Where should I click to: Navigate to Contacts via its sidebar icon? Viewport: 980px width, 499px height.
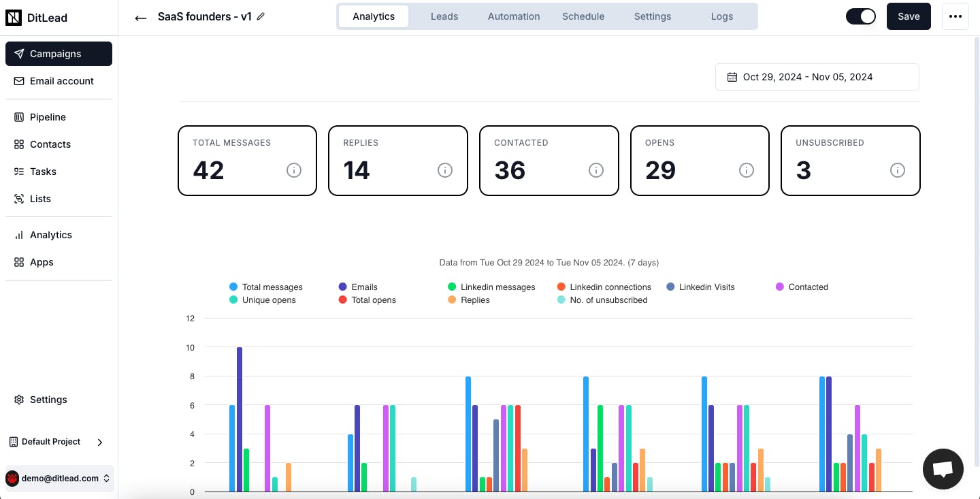(x=18, y=144)
